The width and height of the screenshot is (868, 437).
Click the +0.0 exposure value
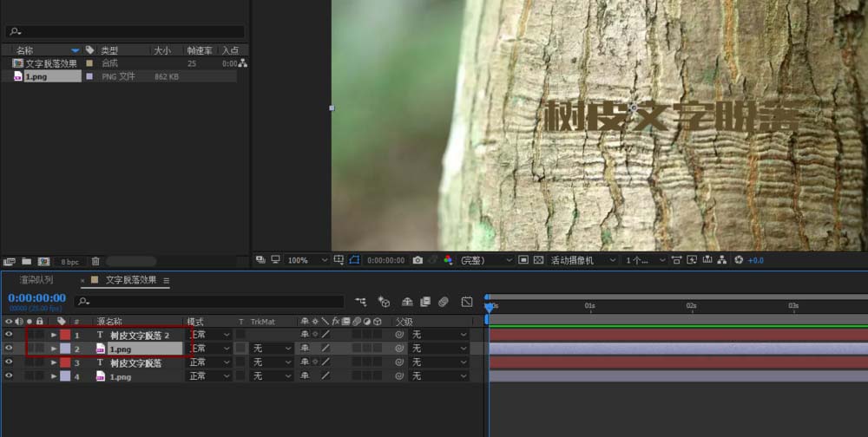pos(756,260)
